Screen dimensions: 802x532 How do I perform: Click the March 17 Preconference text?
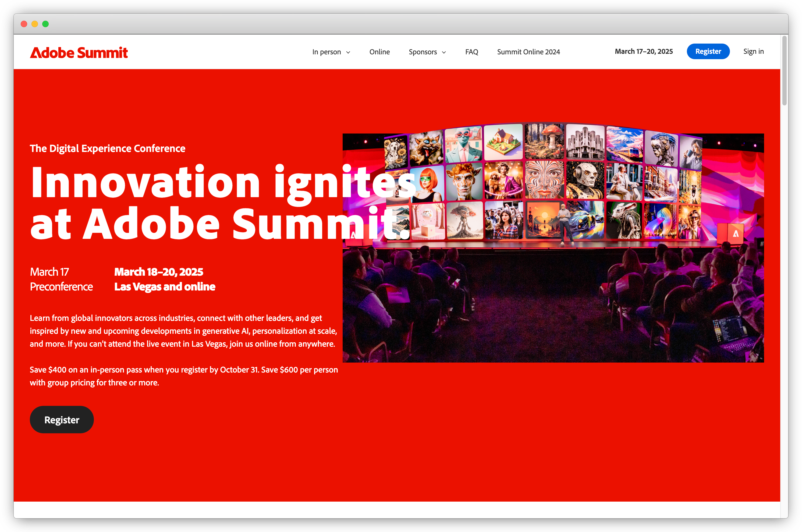[61, 279]
